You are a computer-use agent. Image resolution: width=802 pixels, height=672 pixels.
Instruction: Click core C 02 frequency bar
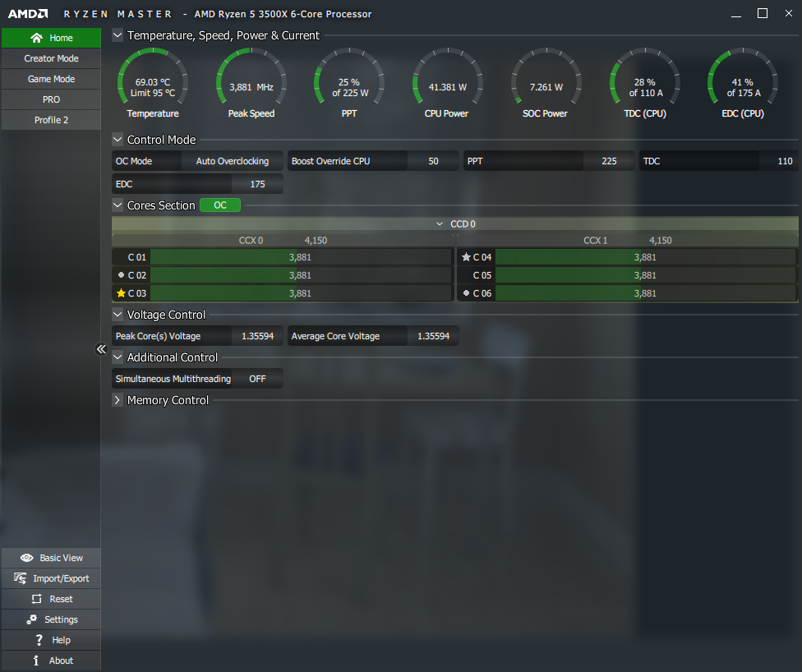(301, 275)
